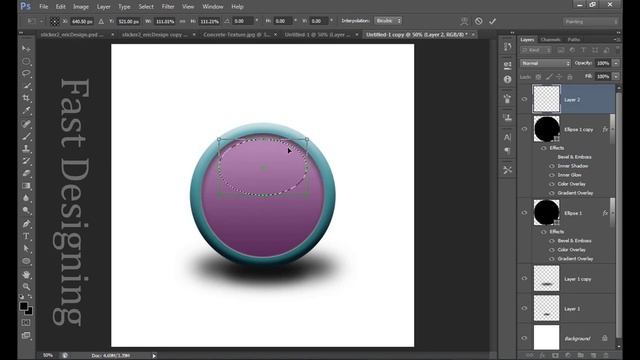Switch to Concrete Texture.jpg document tab
Screen dimensions: 640x360
pos(237,35)
